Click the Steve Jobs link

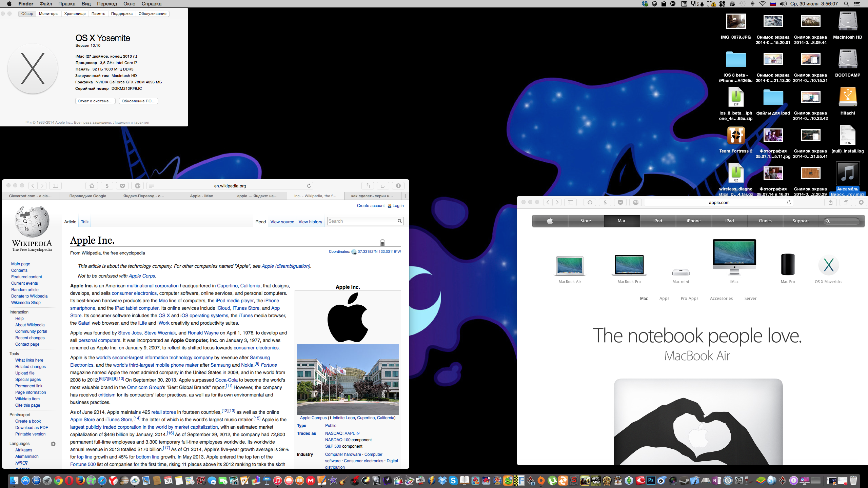(x=130, y=333)
